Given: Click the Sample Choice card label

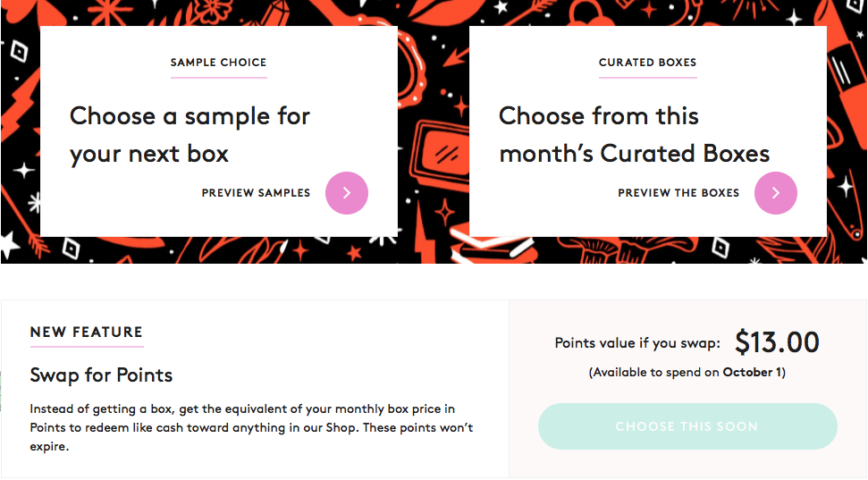Looking at the screenshot, I should coord(218,63).
